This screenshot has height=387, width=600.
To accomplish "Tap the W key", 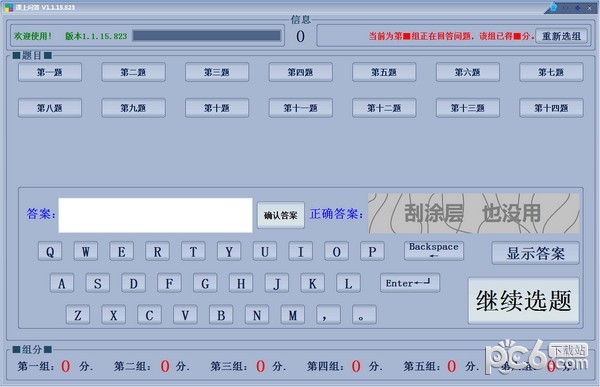I will pyautogui.click(x=86, y=251).
